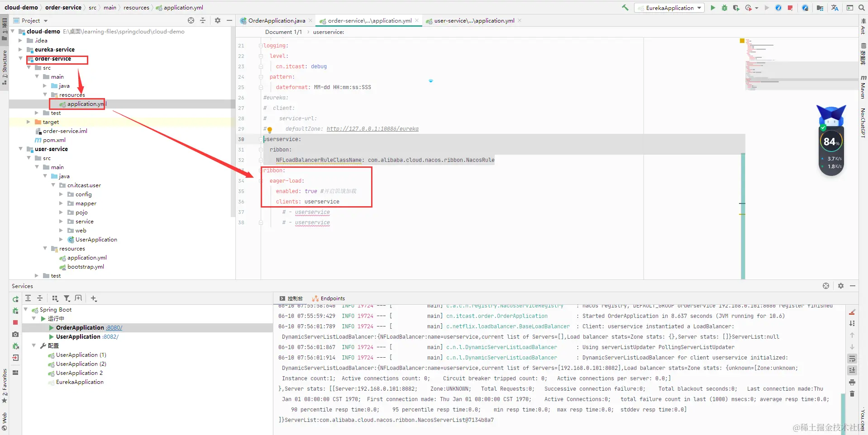Toggle the Ant tool window
The height and width of the screenshot is (435, 868).
click(x=863, y=27)
